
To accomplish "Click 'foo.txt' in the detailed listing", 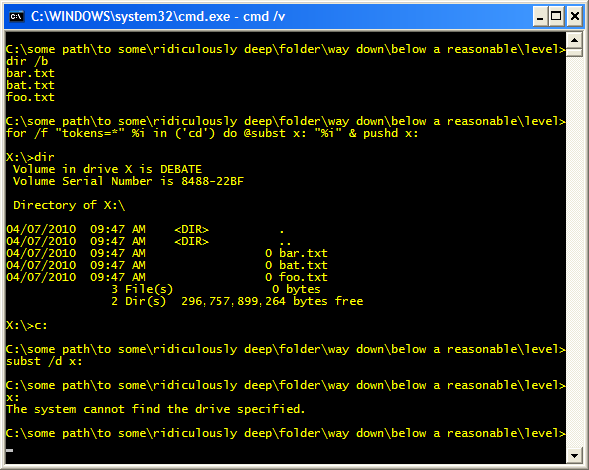I will 303,277.
